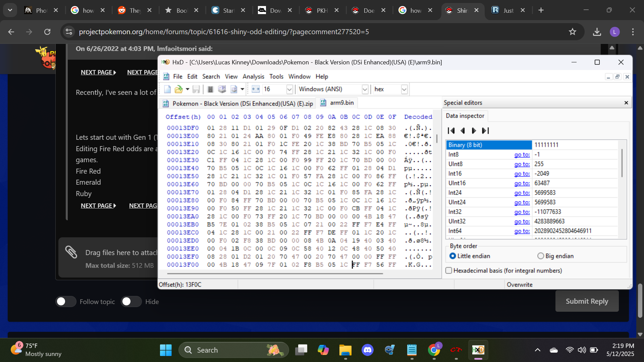Image resolution: width=644 pixels, height=362 pixels.
Task: Go to next byte in Data inspector
Action: 474,131
